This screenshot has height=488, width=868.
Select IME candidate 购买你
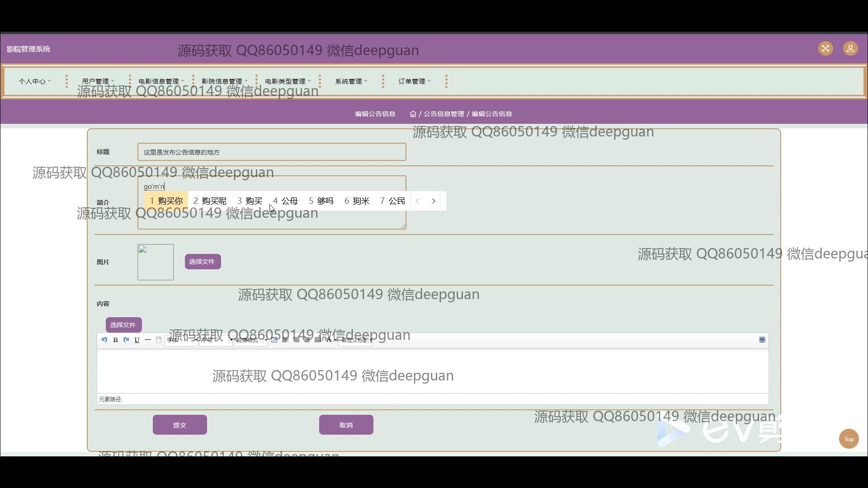[x=166, y=201]
